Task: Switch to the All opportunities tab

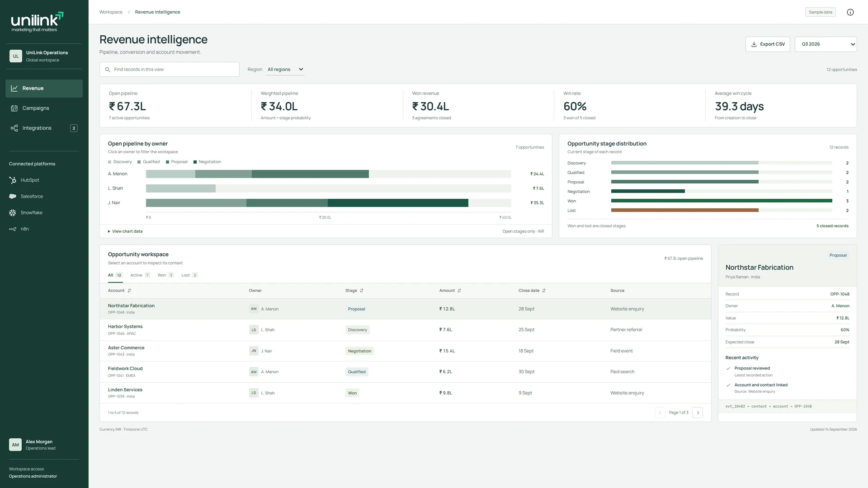Action: (115, 275)
